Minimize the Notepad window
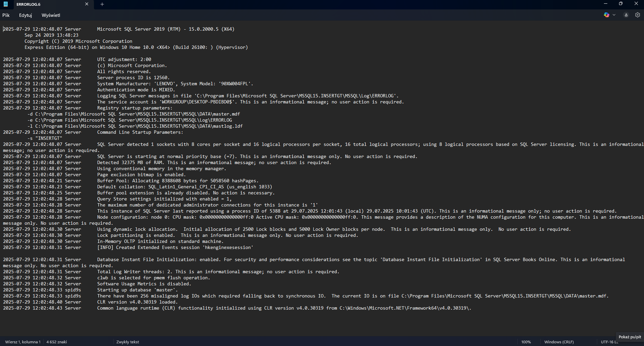 click(605, 4)
